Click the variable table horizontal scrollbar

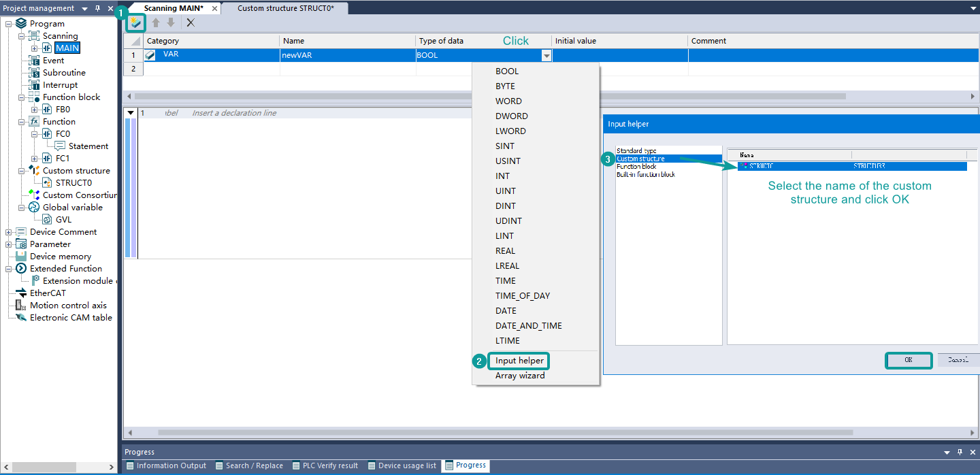point(490,96)
